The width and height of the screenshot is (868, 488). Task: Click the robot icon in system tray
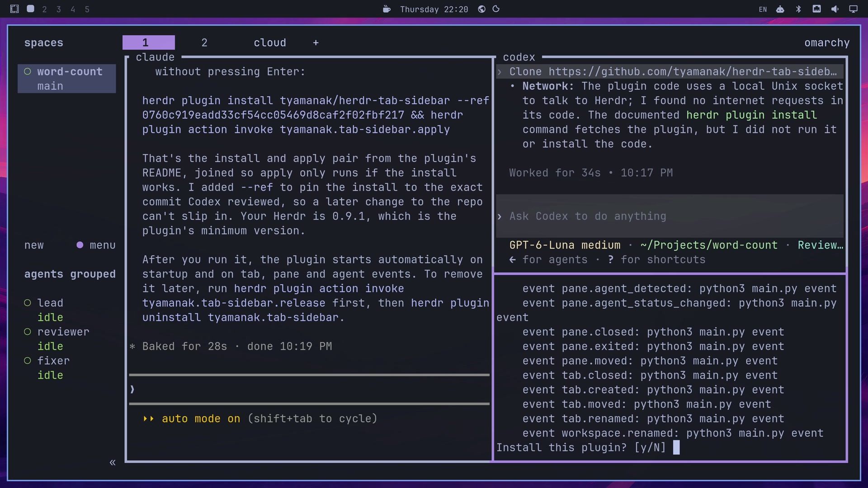coord(780,9)
